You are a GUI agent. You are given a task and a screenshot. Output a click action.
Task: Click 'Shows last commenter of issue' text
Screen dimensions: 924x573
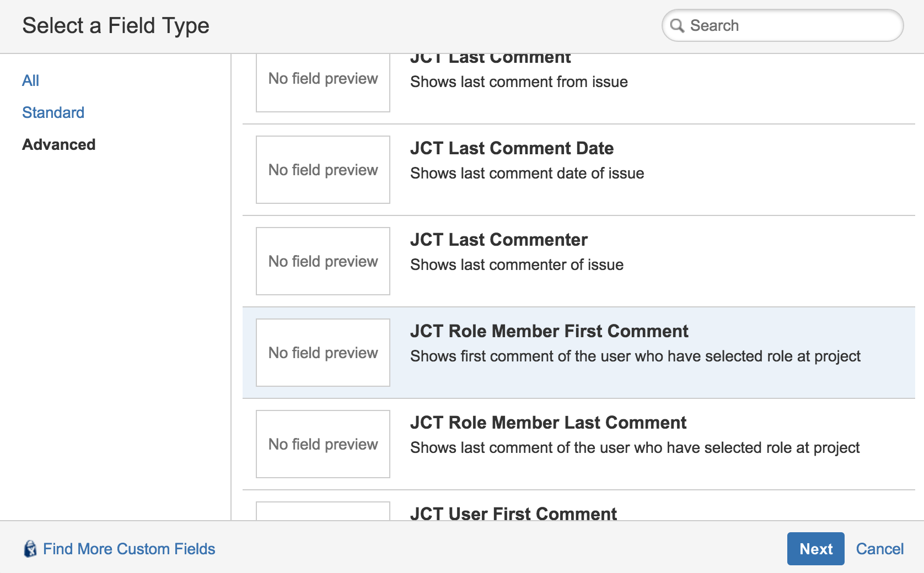pyautogui.click(x=517, y=264)
